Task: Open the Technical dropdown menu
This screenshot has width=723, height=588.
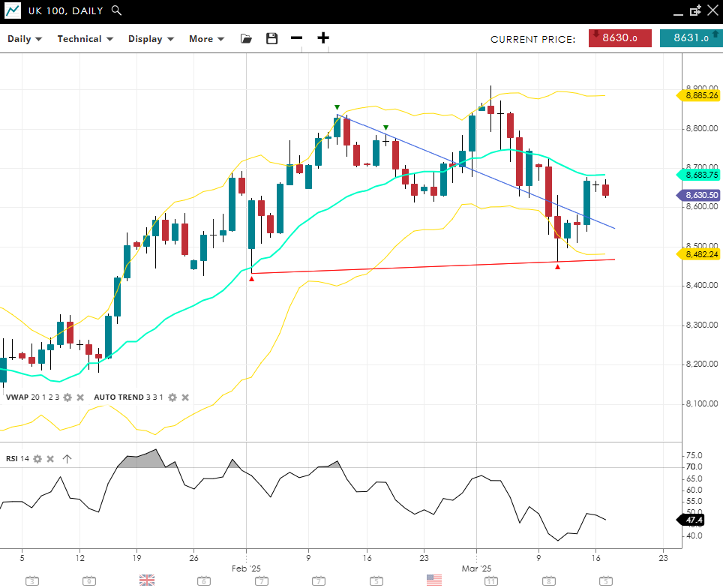Action: pyautogui.click(x=85, y=39)
